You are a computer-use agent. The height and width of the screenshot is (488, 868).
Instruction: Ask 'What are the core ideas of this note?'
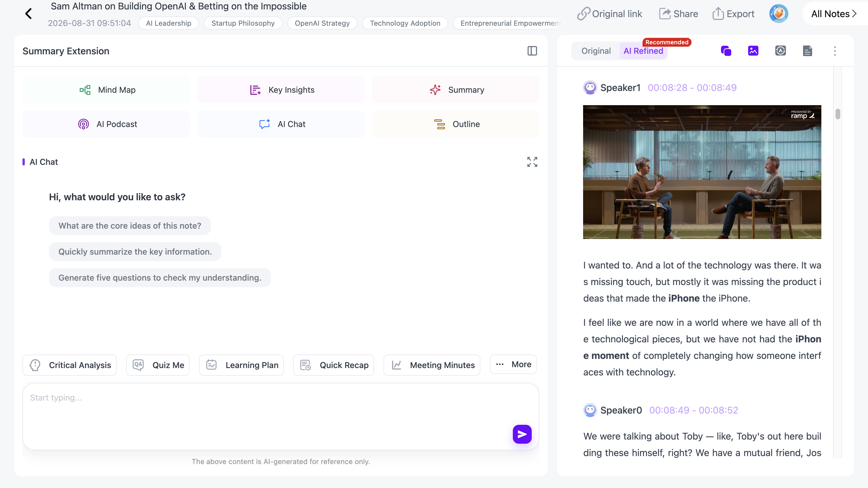coord(130,226)
